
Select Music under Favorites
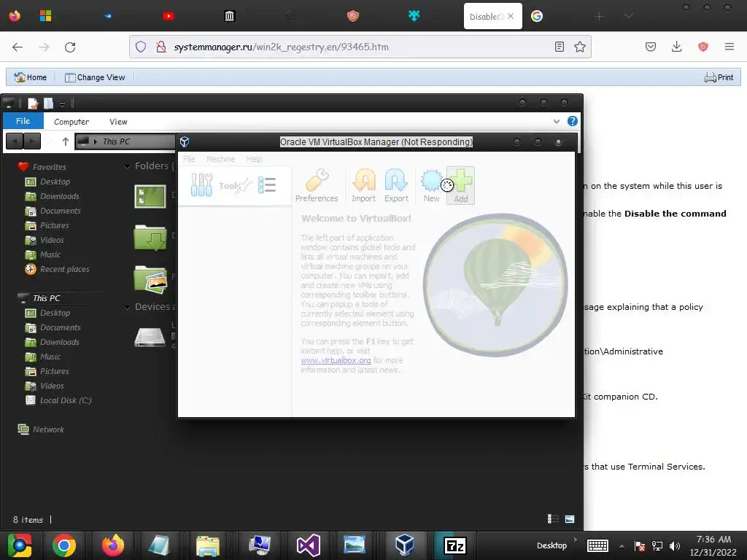(x=50, y=254)
